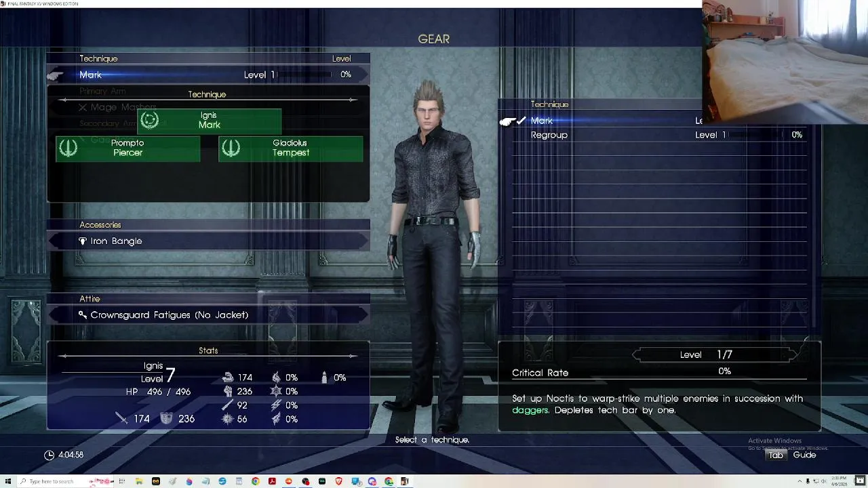868x488 pixels.
Task: Click the left arrow of Level 1/7
Action: tap(637, 354)
